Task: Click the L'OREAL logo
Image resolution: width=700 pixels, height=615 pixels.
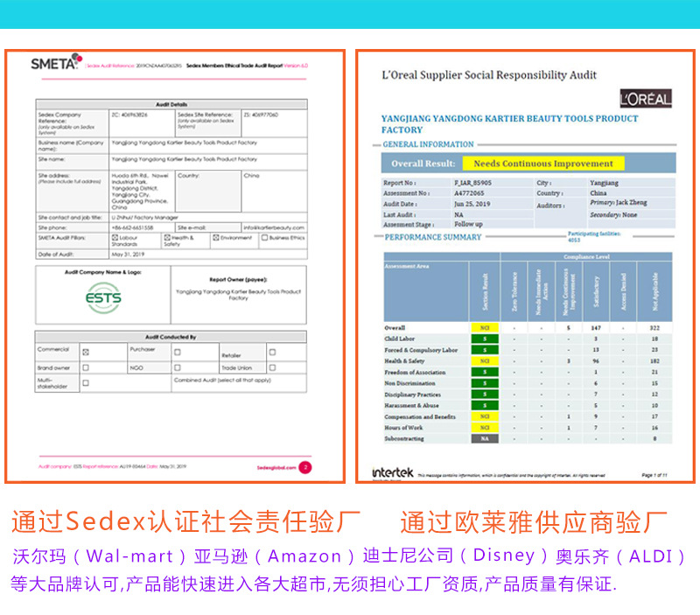Action: 646,99
